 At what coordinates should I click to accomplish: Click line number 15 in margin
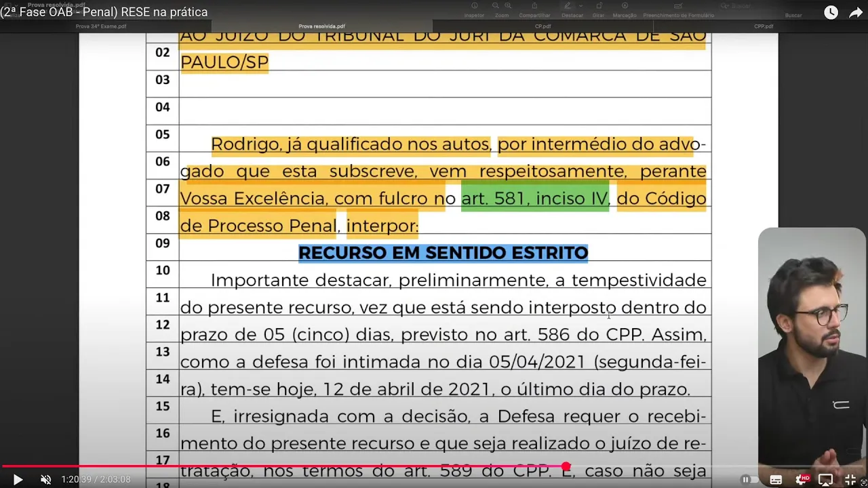tap(163, 406)
